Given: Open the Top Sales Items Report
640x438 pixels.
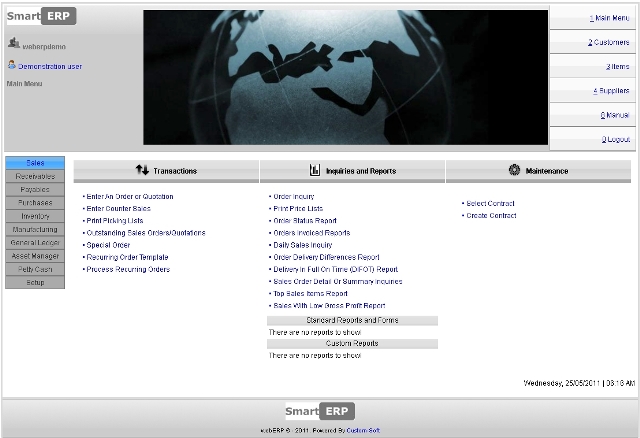Looking at the screenshot, I should click(310, 294).
